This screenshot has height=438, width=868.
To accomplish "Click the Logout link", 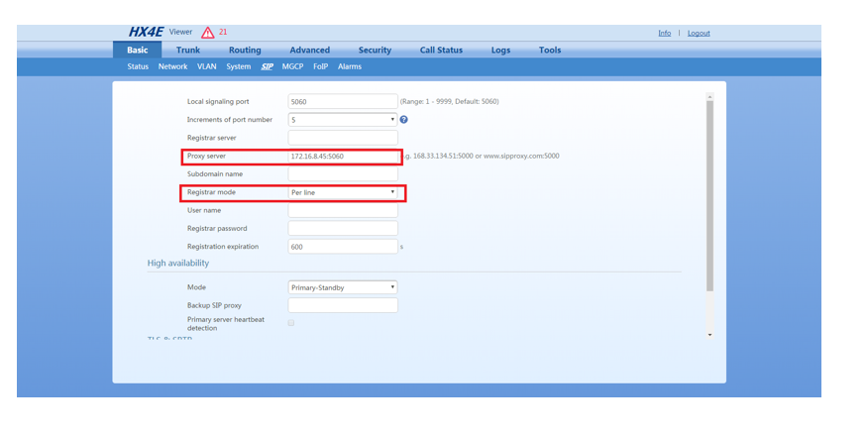I will [699, 34].
